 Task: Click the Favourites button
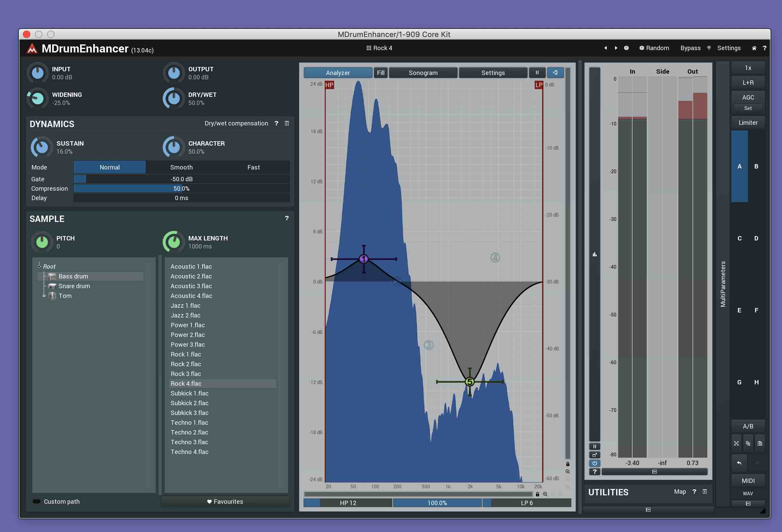tap(225, 501)
